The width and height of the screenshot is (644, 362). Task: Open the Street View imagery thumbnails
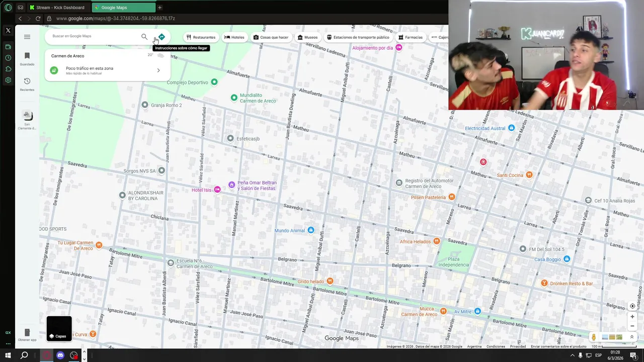pyautogui.click(x=612, y=337)
